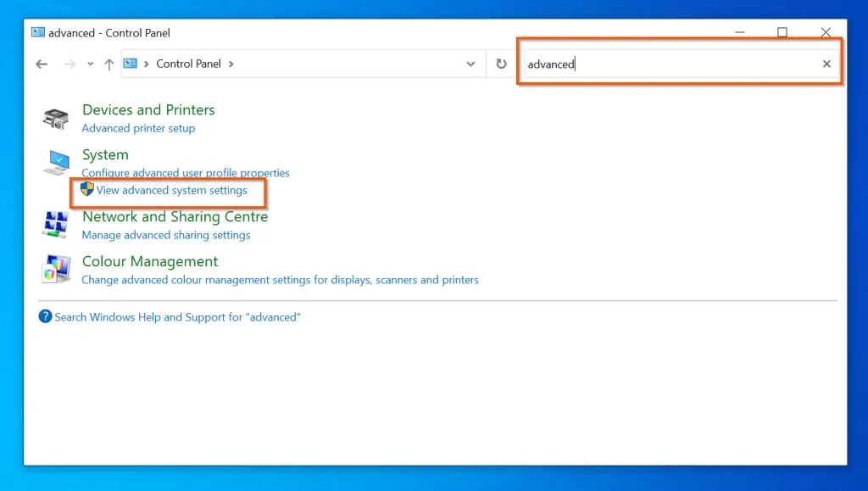Click inside the search field containing "advanced"
This screenshot has width=868, height=491.
coord(670,64)
